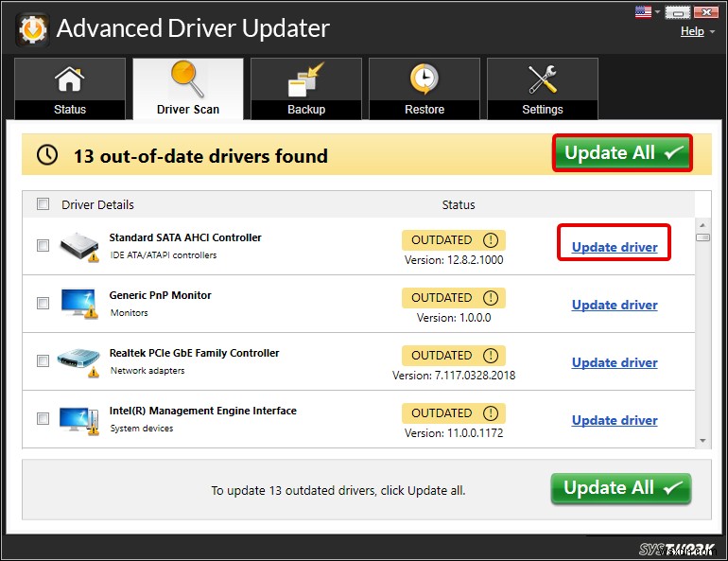The image size is (728, 561).
Task: Check the Generic PnP Monitor checkbox
Action: pyautogui.click(x=43, y=304)
